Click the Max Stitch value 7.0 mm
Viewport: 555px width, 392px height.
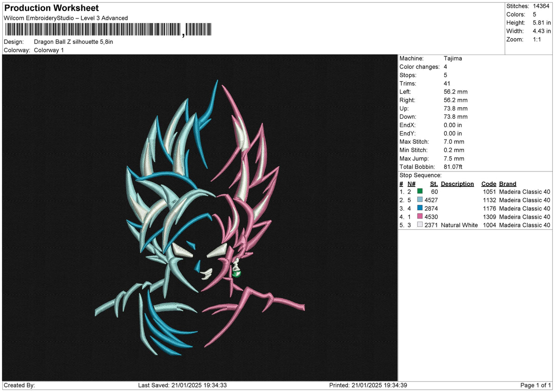454,141
